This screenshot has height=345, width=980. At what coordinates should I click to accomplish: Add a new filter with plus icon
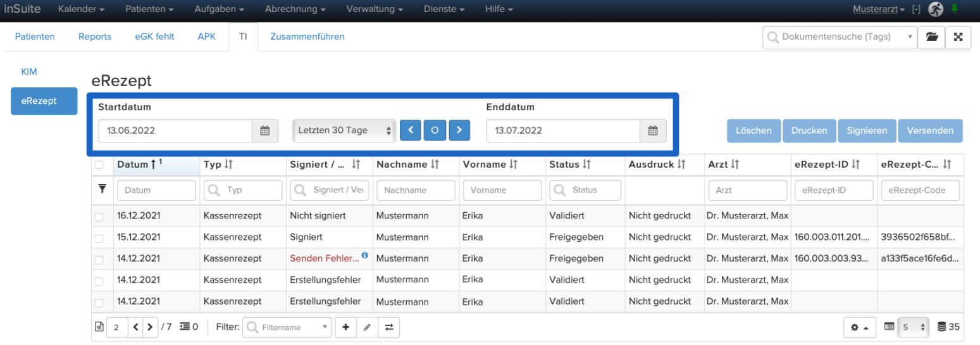click(x=345, y=327)
